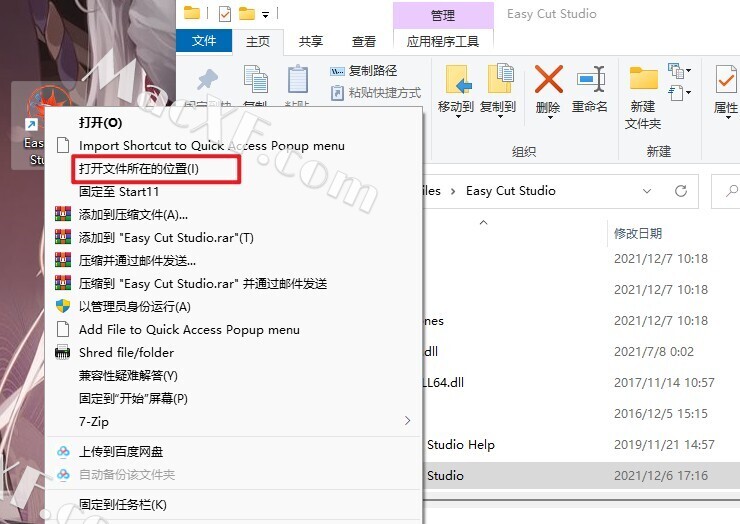Viewport: 740px width, 524px height.
Task: Choose 以管理员身份运行(A)
Action: (234, 307)
